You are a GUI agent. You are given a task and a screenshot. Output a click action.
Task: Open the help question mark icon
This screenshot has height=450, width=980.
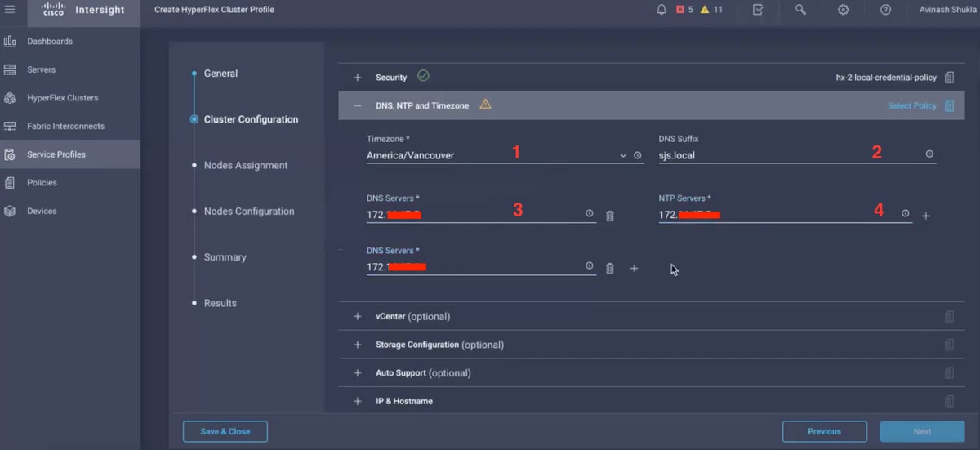click(885, 10)
